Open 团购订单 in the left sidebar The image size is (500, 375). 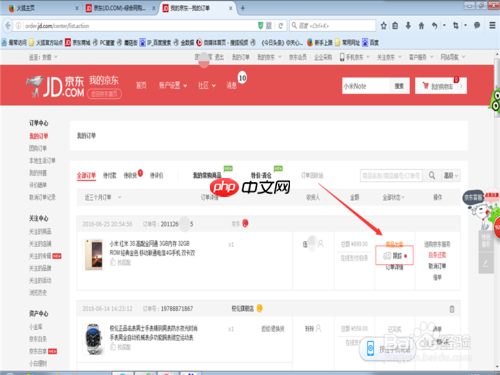coord(38,148)
